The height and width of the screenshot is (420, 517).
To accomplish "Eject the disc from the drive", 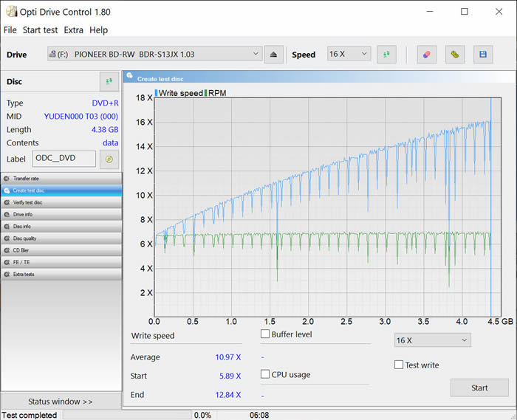I will (x=274, y=55).
